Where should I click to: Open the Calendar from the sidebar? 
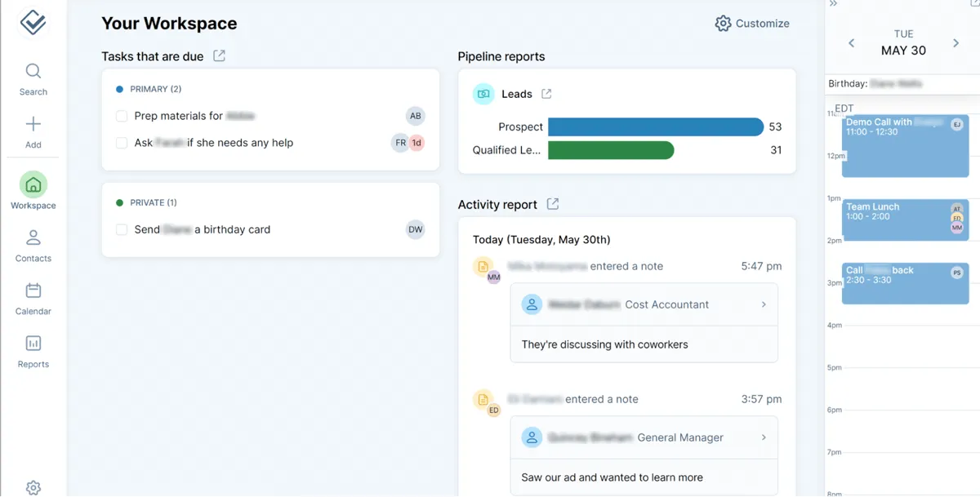pyautogui.click(x=33, y=295)
